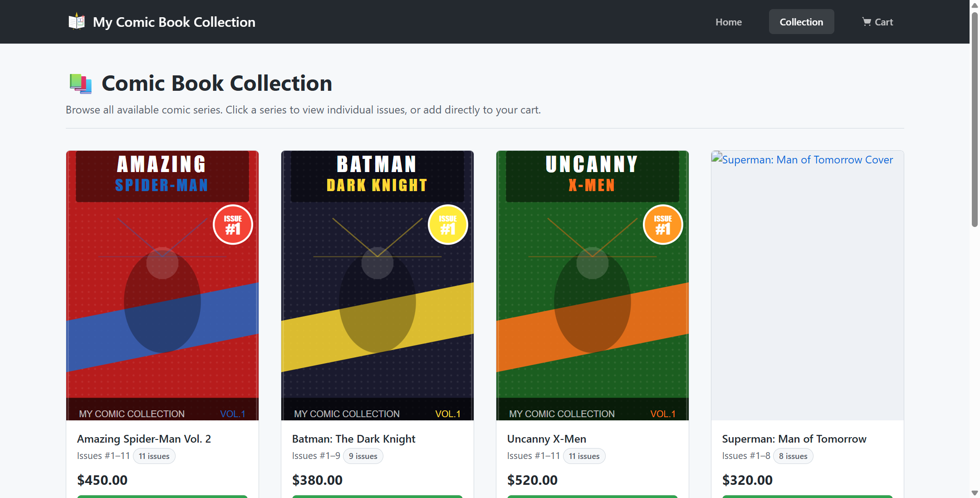Click the Superman: Man of Tomorrow series title

pos(794,439)
